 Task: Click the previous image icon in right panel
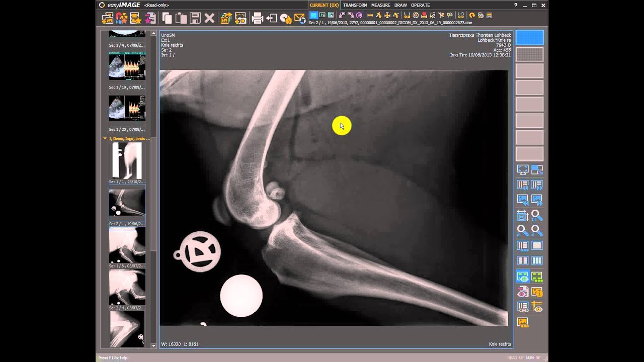pyautogui.click(x=523, y=200)
